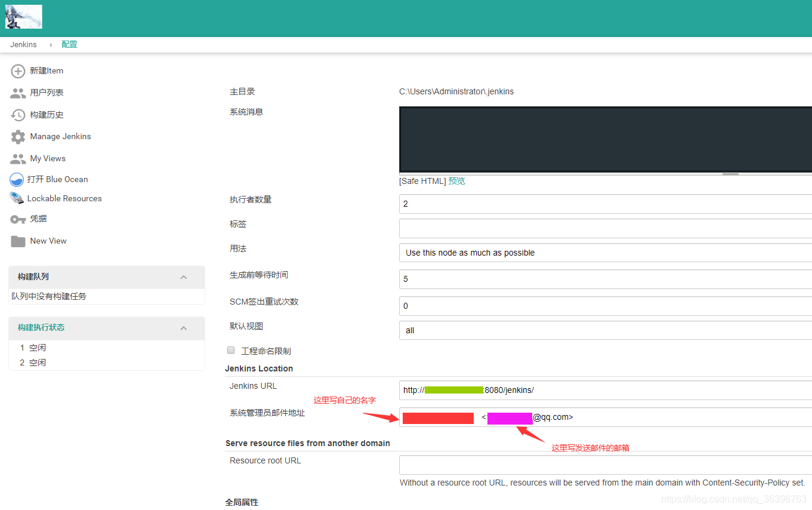Click the My Views people icon
812x510 pixels.
click(x=18, y=159)
